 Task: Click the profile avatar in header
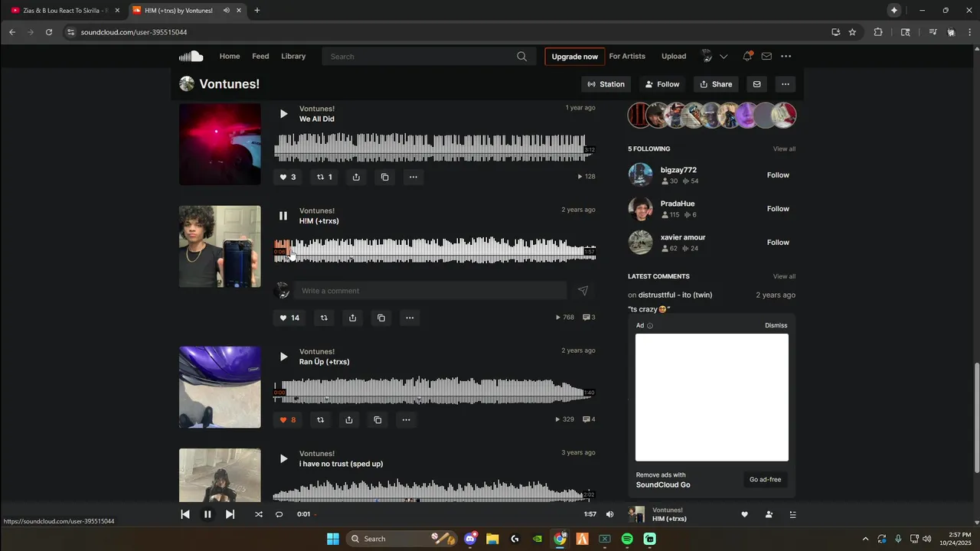(707, 57)
